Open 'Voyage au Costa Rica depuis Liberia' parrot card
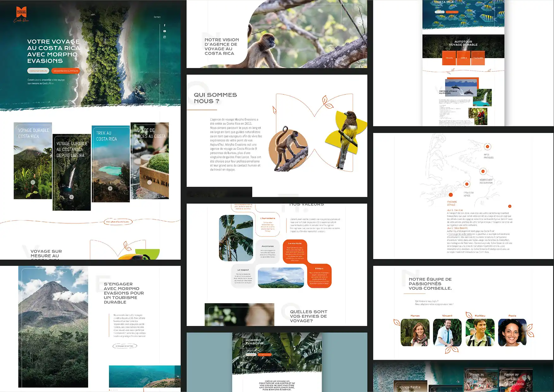This screenshot has height=392, width=554. pyautogui.click(x=516, y=380)
